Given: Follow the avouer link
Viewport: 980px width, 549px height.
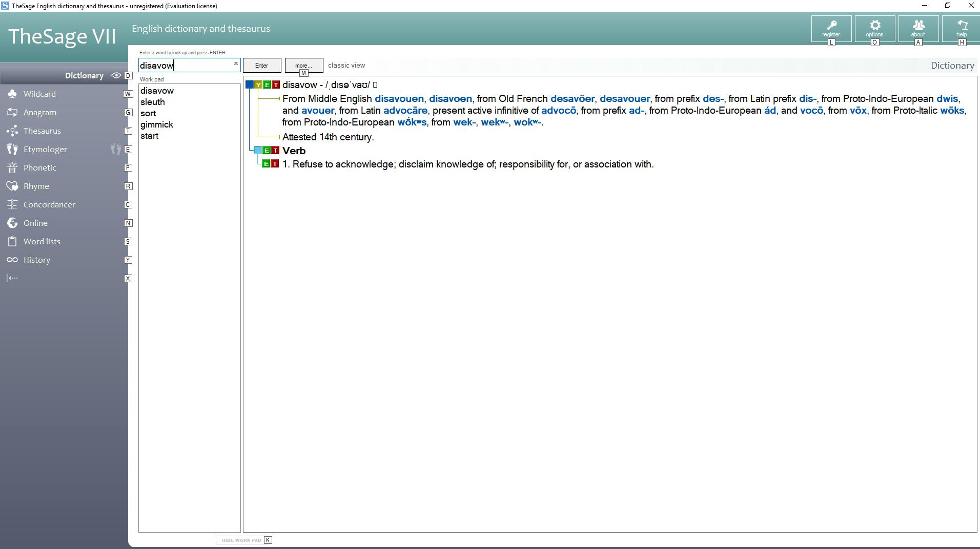Looking at the screenshot, I should coord(318,111).
